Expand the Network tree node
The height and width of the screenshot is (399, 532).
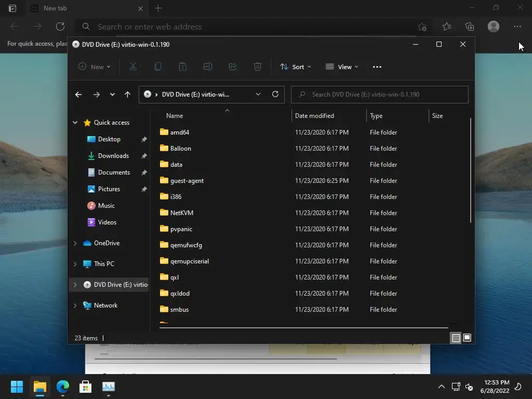[75, 305]
